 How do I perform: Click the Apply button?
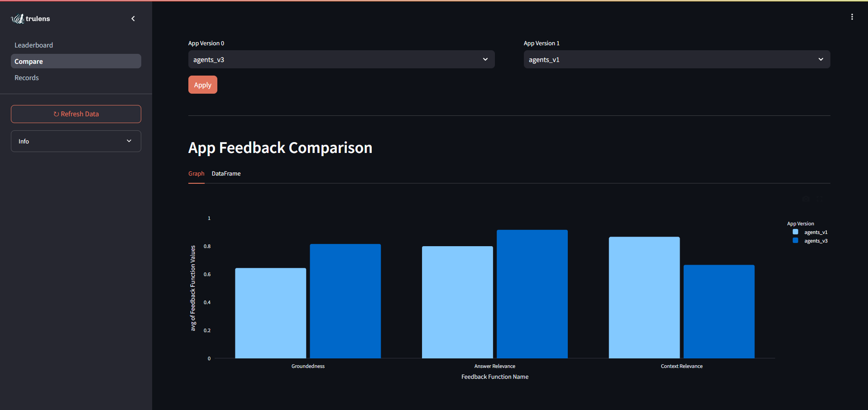coord(203,85)
